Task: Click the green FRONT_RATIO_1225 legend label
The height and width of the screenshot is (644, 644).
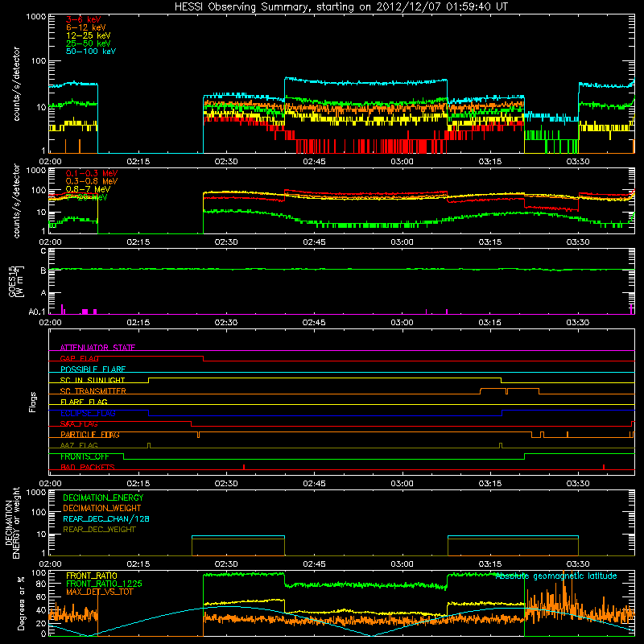Action: [105, 584]
